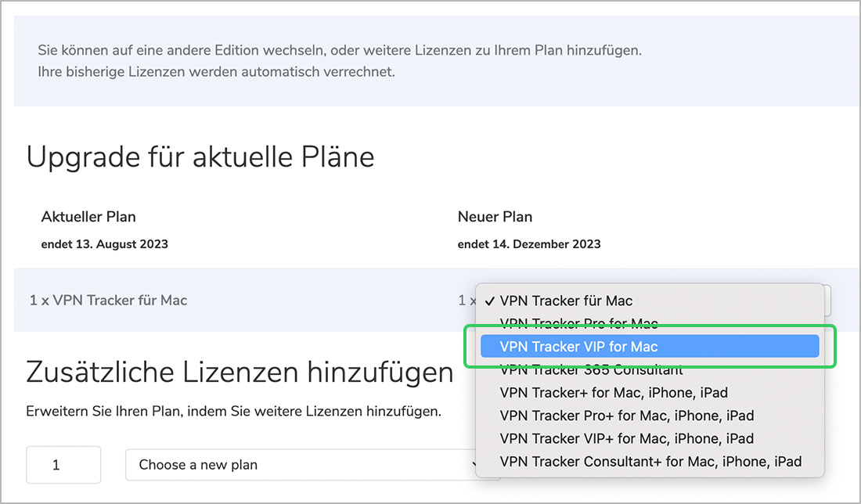This screenshot has width=861, height=504.
Task: Click the "Neuer Plan" column label
Action: [x=495, y=217]
